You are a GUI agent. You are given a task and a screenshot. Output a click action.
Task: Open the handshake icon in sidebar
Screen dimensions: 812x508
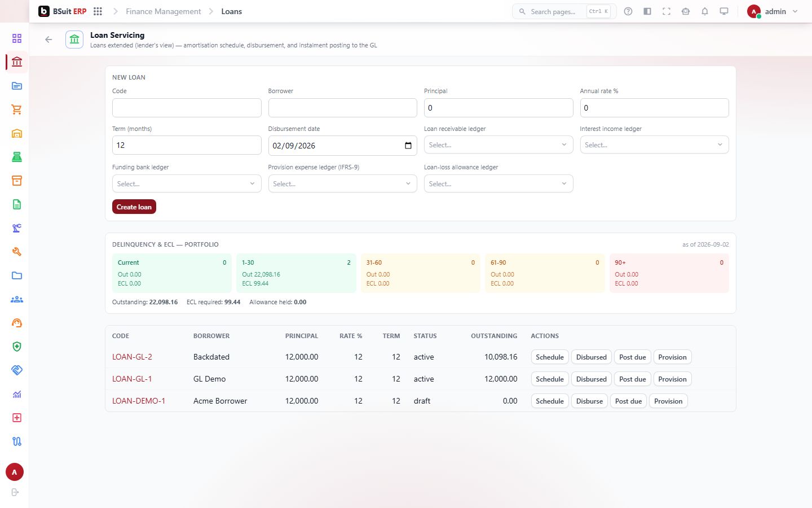[x=17, y=370]
